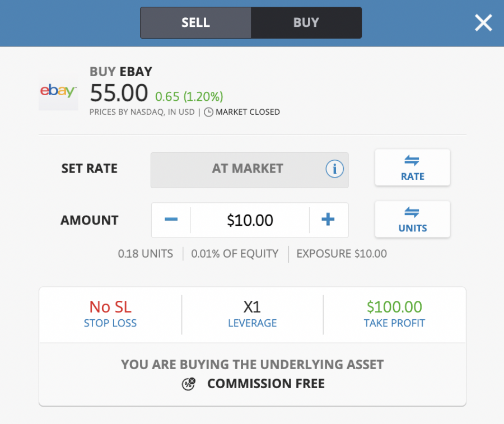Click the EXPOSURE $10.00 text
The height and width of the screenshot is (424, 504).
[342, 254]
